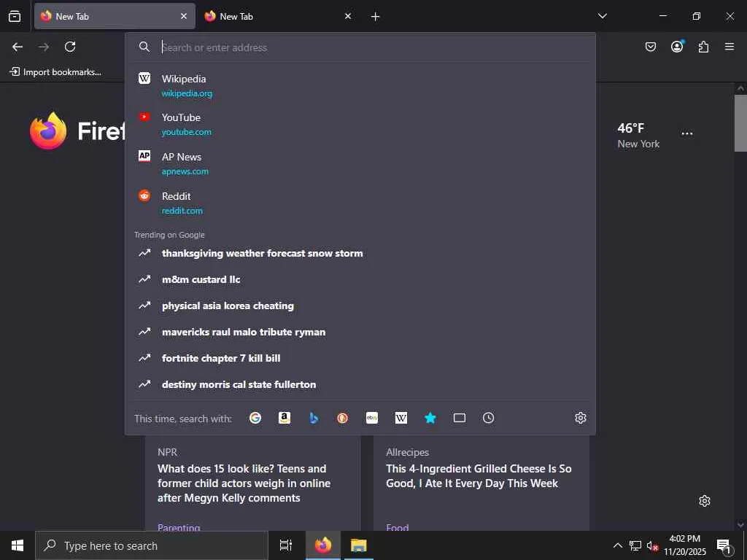Open the Firefox account icon
Screen dimensions: 747x560
point(677,47)
